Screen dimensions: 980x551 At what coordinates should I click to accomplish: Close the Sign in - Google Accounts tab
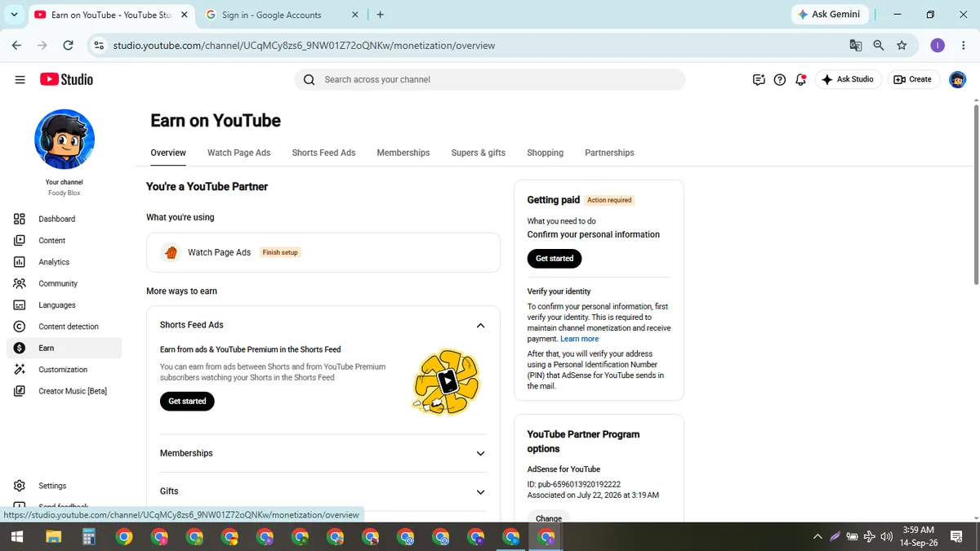(x=354, y=15)
